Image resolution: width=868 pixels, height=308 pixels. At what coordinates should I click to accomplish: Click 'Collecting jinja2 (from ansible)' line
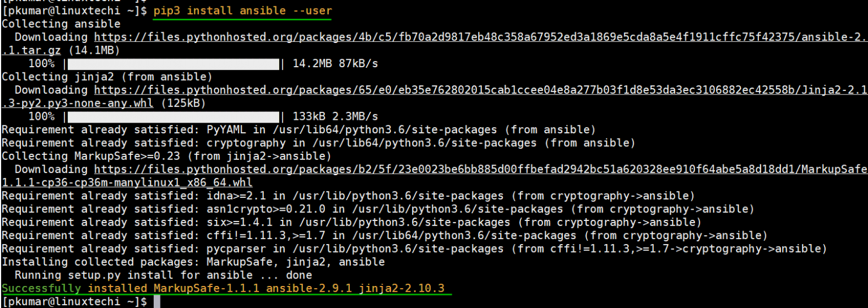[107, 77]
